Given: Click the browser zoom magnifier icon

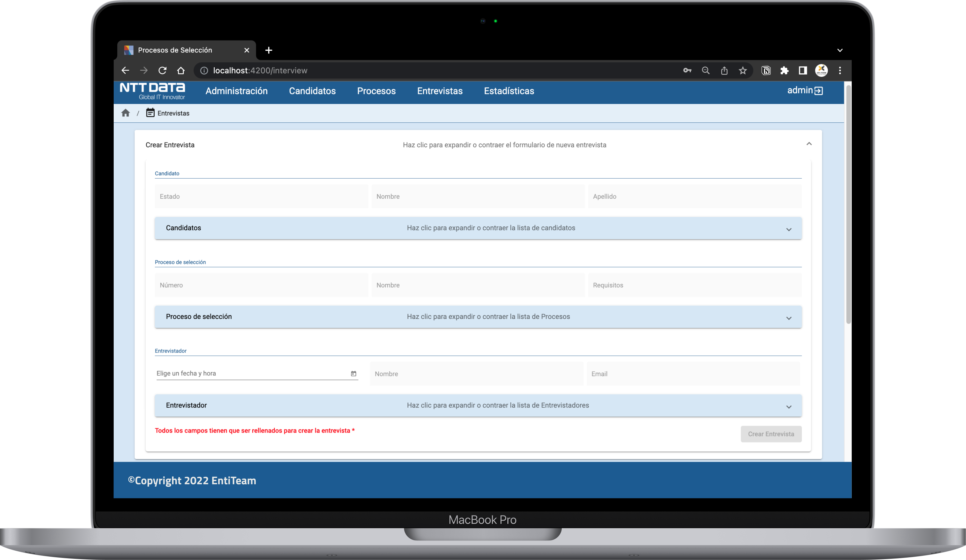Looking at the screenshot, I should click(705, 70).
